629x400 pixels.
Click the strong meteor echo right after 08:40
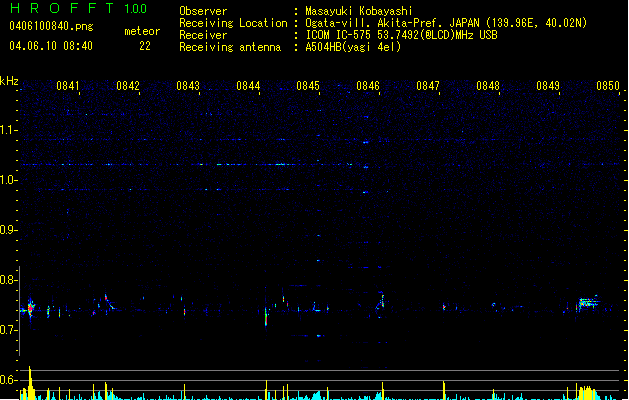click(30, 309)
